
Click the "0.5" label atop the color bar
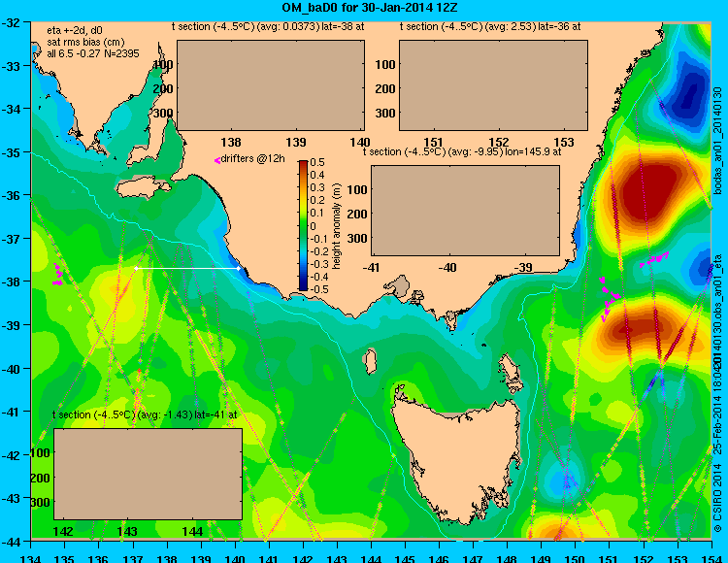pos(317,162)
